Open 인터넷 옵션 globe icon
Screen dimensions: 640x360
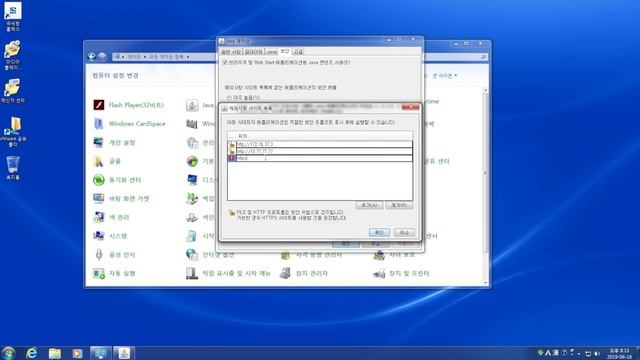(x=192, y=255)
